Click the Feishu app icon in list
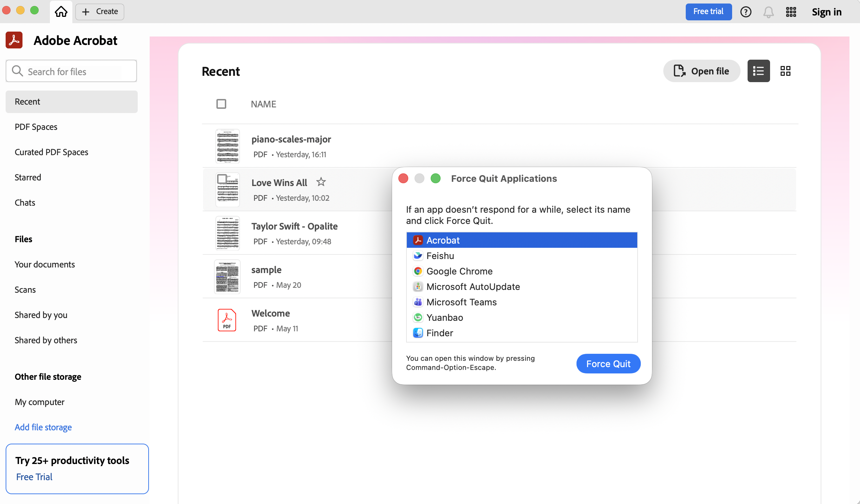 coord(418,256)
